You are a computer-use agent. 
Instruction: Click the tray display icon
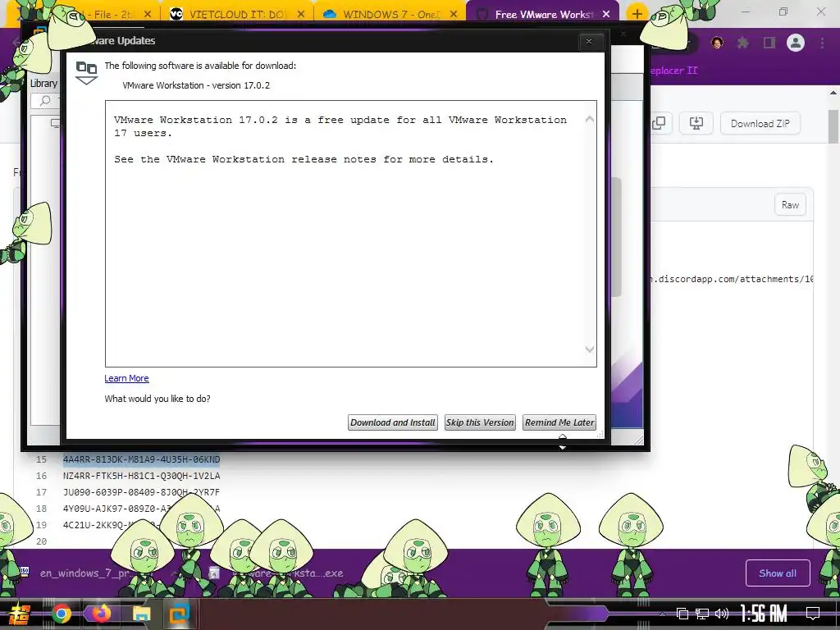click(682, 614)
